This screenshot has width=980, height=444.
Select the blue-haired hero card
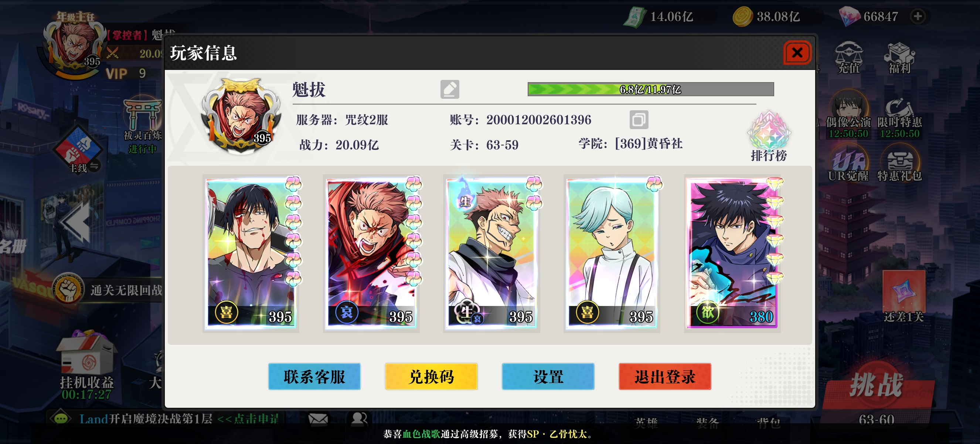[612, 253]
